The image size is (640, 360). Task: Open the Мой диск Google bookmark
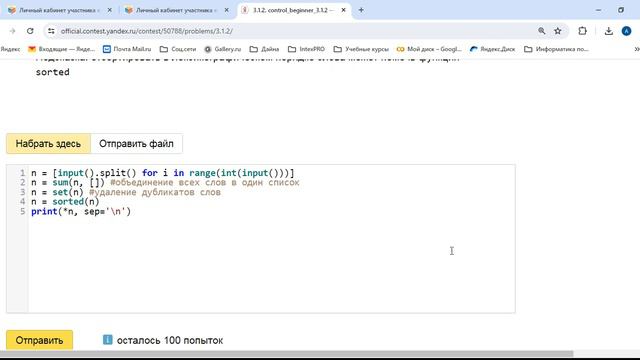[429, 49]
